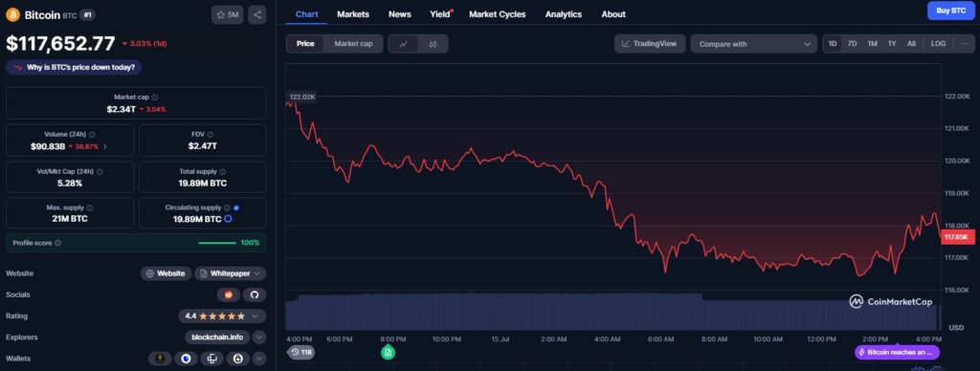Open the Market Cycles tab
The width and height of the screenshot is (980, 371).
(498, 13)
